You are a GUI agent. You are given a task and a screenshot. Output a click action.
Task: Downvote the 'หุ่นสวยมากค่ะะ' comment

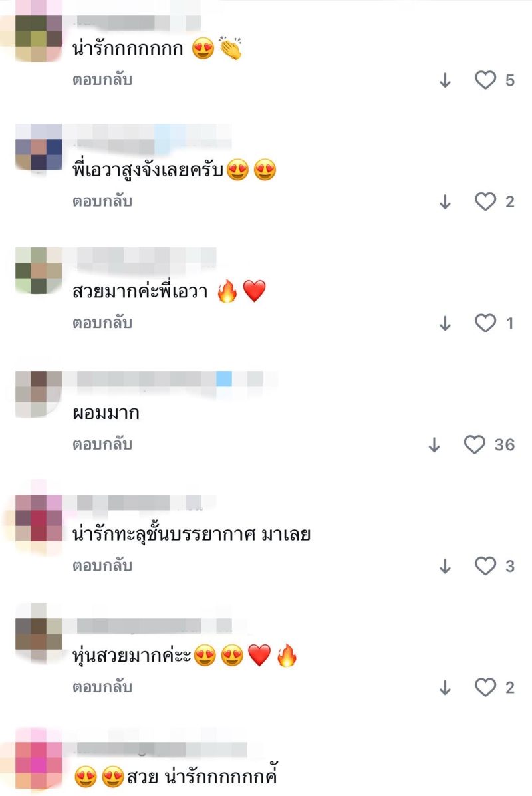(x=445, y=688)
